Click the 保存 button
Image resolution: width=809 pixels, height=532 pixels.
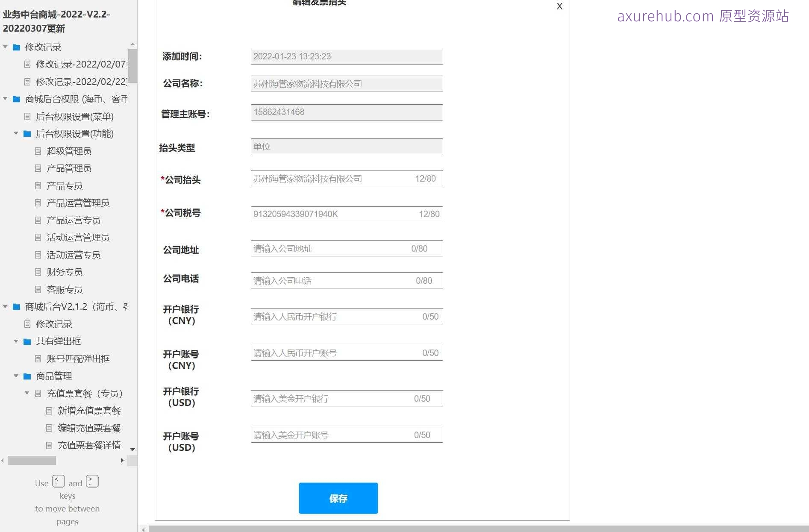(338, 498)
